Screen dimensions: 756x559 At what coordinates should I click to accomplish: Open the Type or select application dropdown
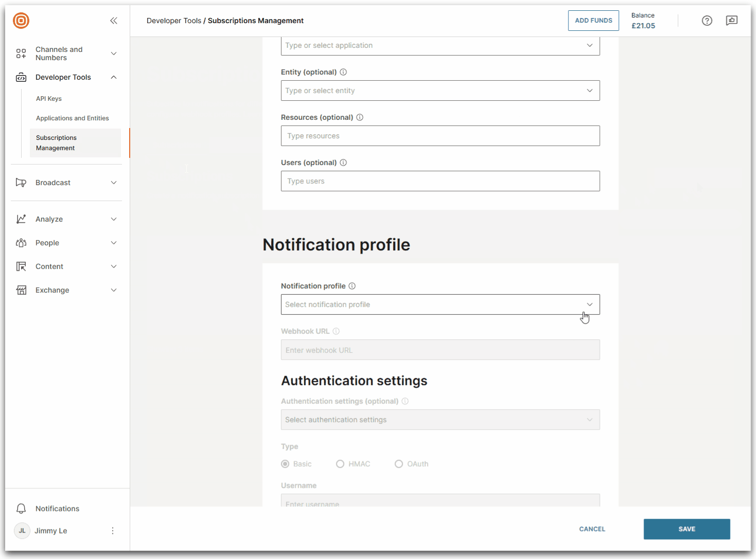441,45
